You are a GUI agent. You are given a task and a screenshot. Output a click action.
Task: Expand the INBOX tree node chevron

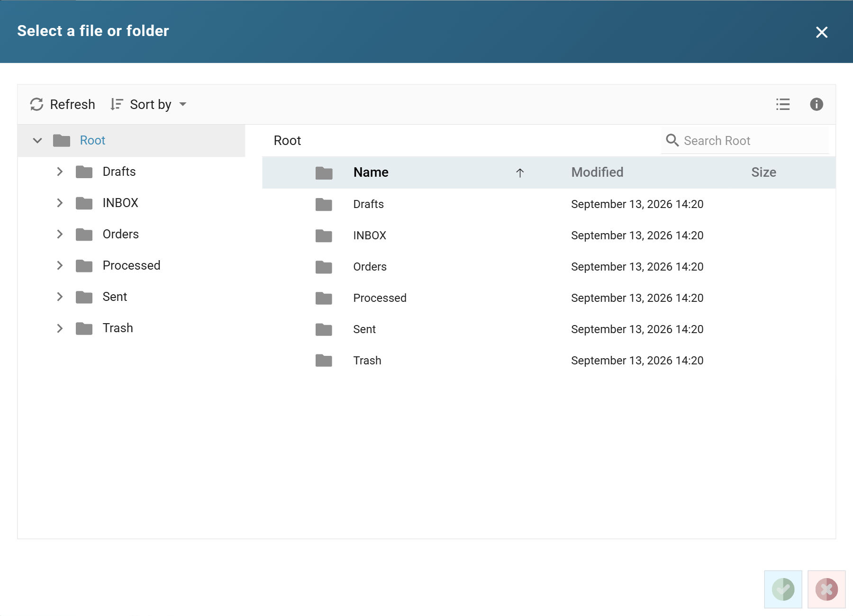tap(60, 203)
